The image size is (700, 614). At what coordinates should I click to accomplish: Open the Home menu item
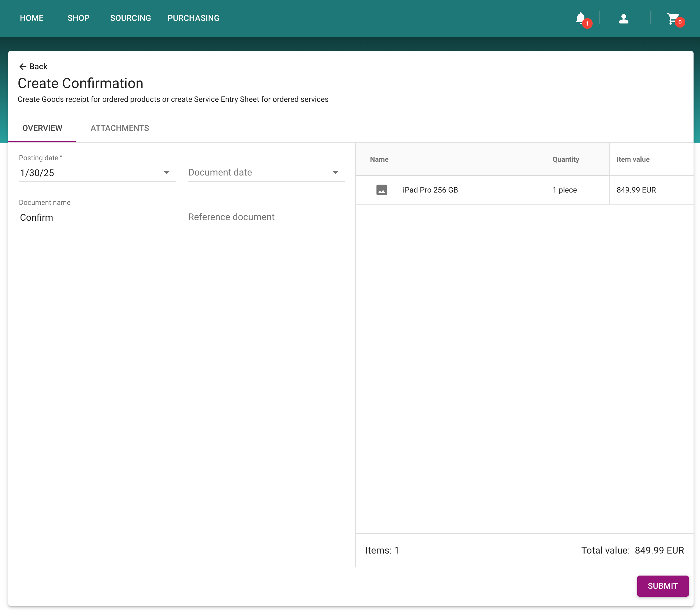click(x=31, y=18)
